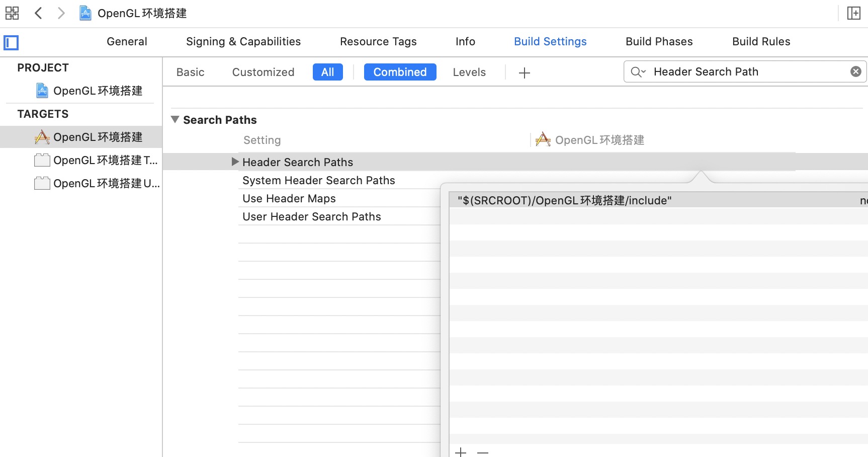Switch to the Build Rules tab
Viewport: 868px width, 457px height.
(761, 42)
